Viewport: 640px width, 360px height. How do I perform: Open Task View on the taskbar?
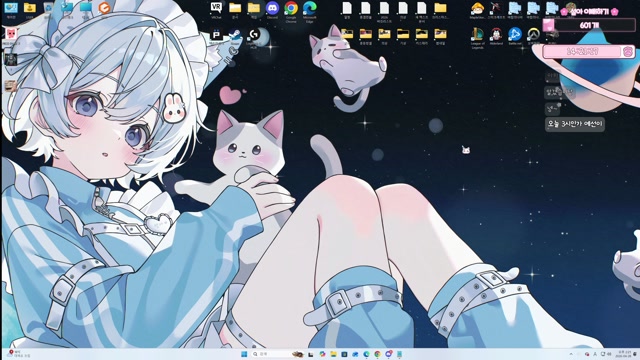click(311, 354)
